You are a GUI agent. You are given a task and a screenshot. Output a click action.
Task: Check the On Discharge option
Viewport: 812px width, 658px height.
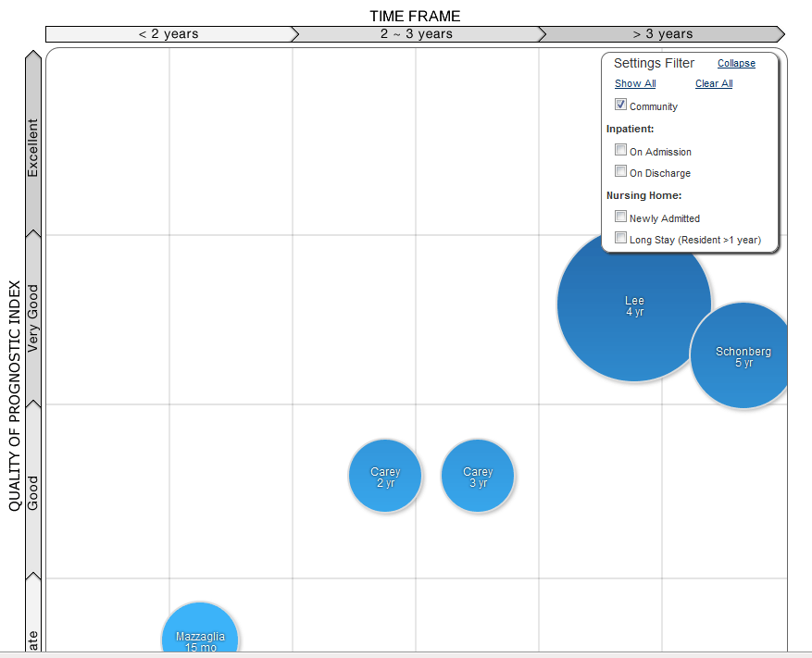tap(621, 171)
